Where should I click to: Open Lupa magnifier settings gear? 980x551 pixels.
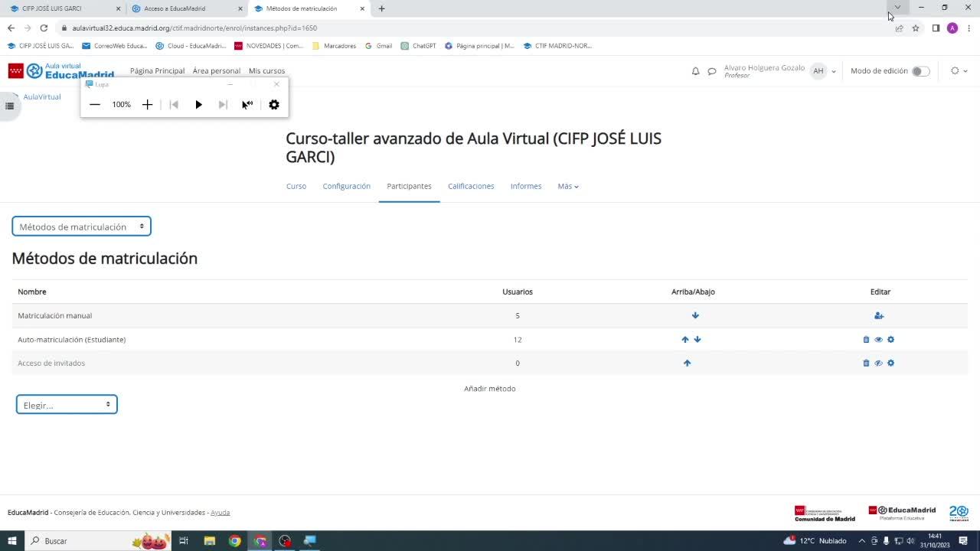(274, 105)
